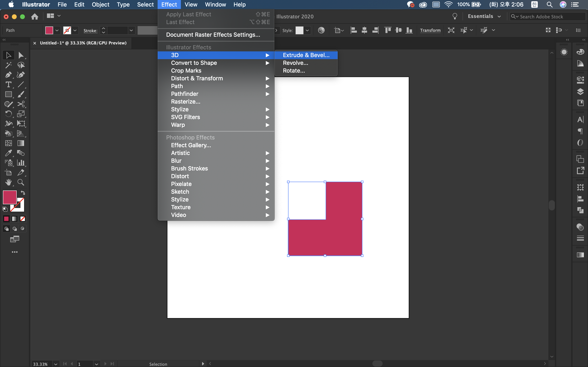
Task: Set the fill to None
Action: point(23,219)
